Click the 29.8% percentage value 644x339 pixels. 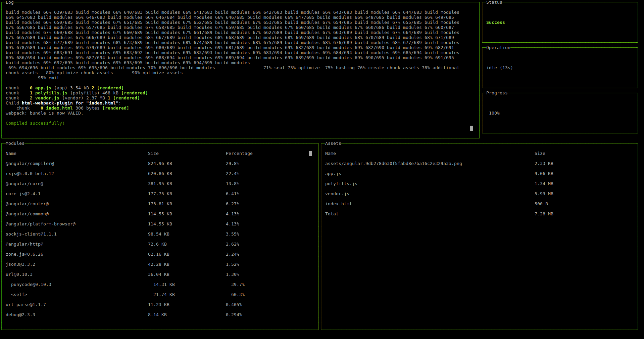pos(233,164)
